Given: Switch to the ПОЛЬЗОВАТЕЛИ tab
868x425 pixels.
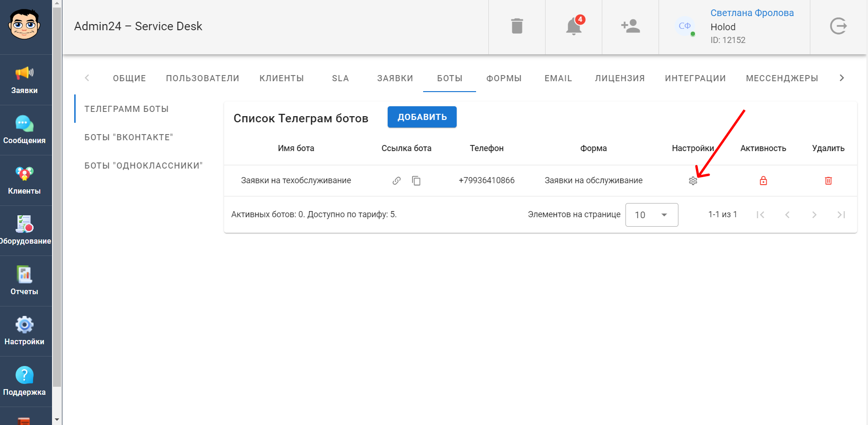Looking at the screenshot, I should [203, 78].
